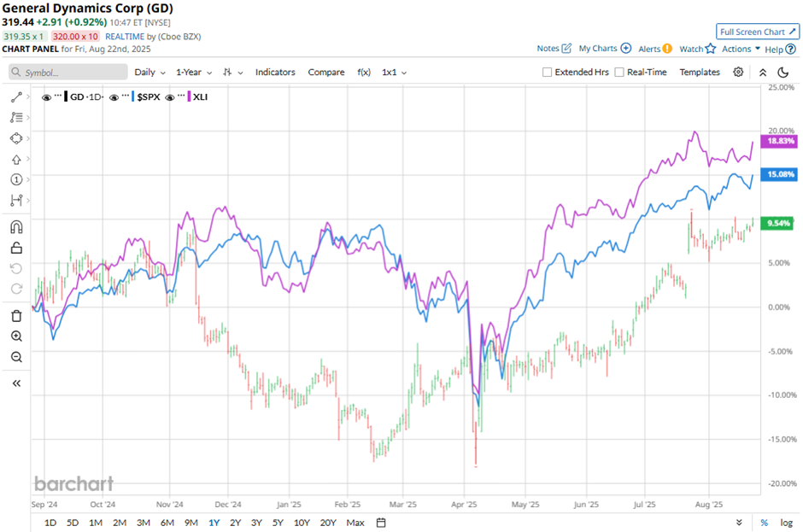Open the Fibonacci lines tool
803x532 pixels.
(x=16, y=117)
